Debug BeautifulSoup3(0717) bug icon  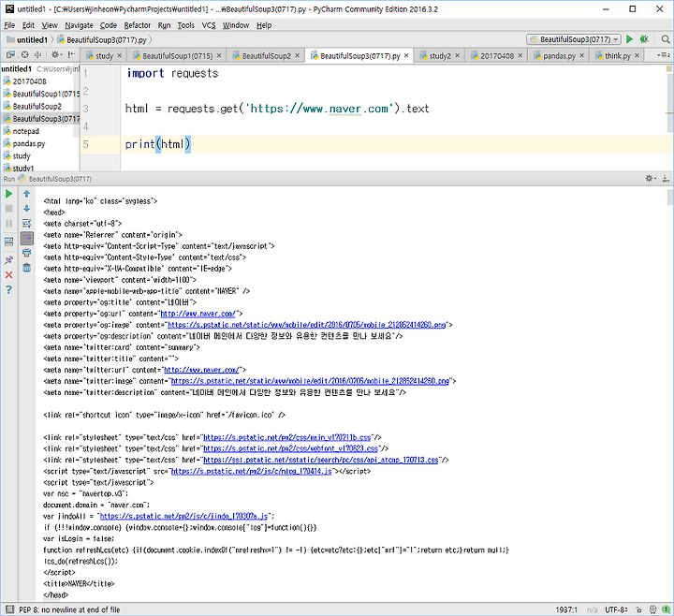click(644, 39)
